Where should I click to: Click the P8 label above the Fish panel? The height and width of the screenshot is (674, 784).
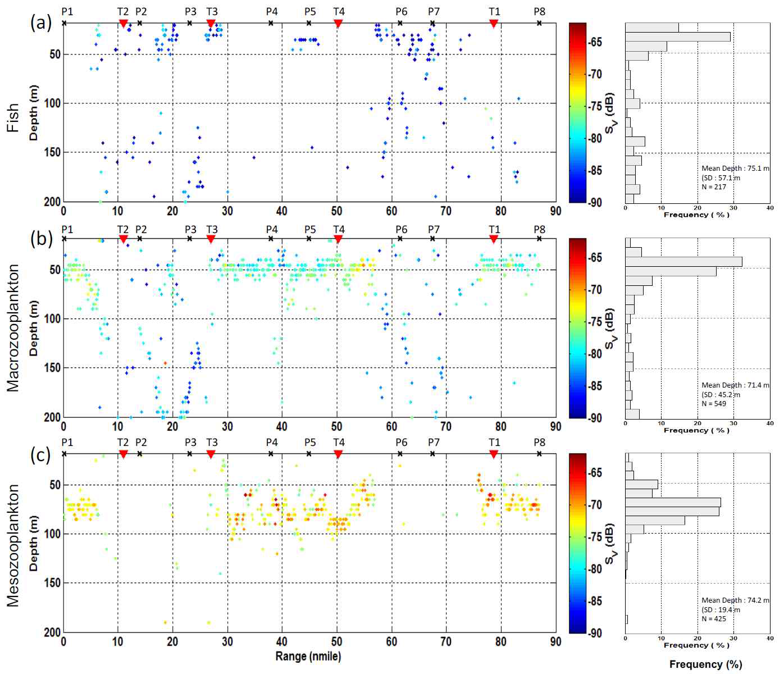539,11
